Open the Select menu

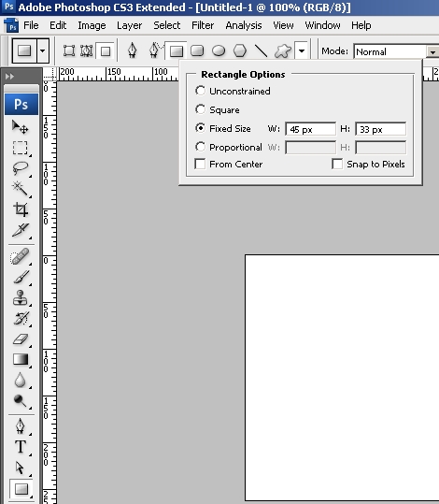click(166, 25)
